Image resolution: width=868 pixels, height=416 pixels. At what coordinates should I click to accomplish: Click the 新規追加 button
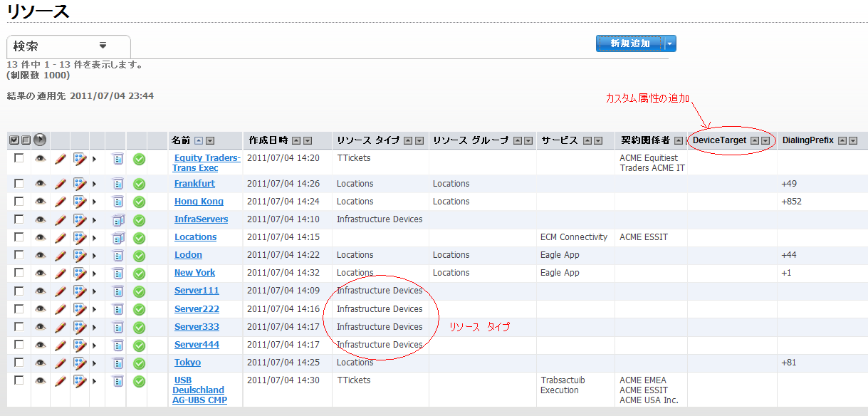point(629,44)
